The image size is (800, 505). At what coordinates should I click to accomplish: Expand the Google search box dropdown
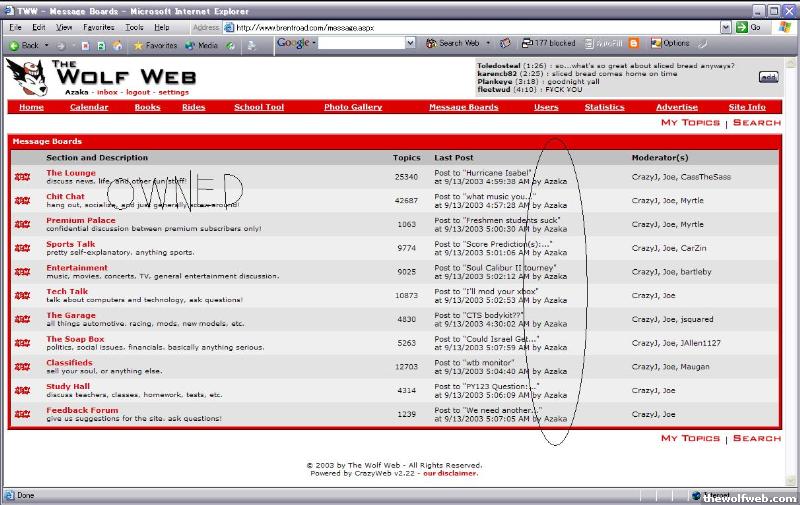point(410,43)
